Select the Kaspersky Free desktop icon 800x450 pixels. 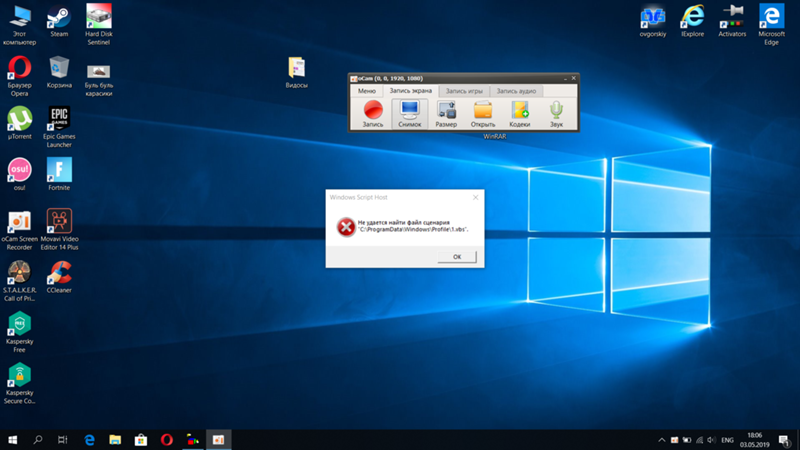point(19,332)
